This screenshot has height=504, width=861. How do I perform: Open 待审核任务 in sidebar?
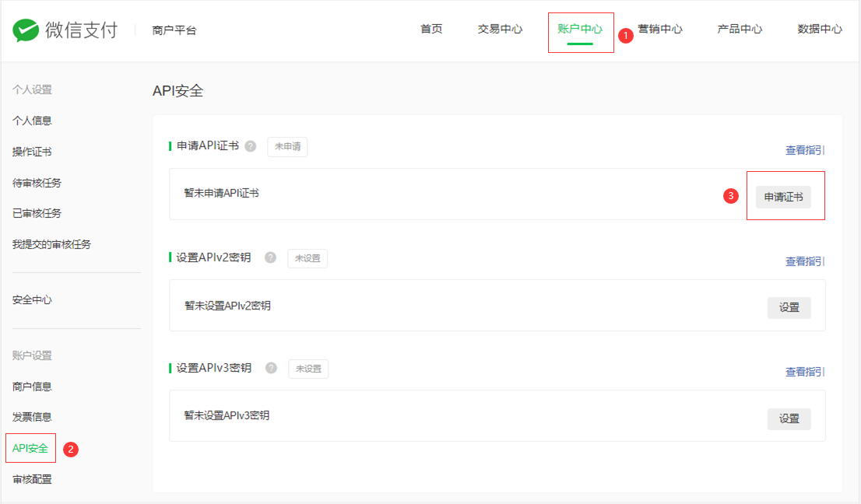coord(37,184)
